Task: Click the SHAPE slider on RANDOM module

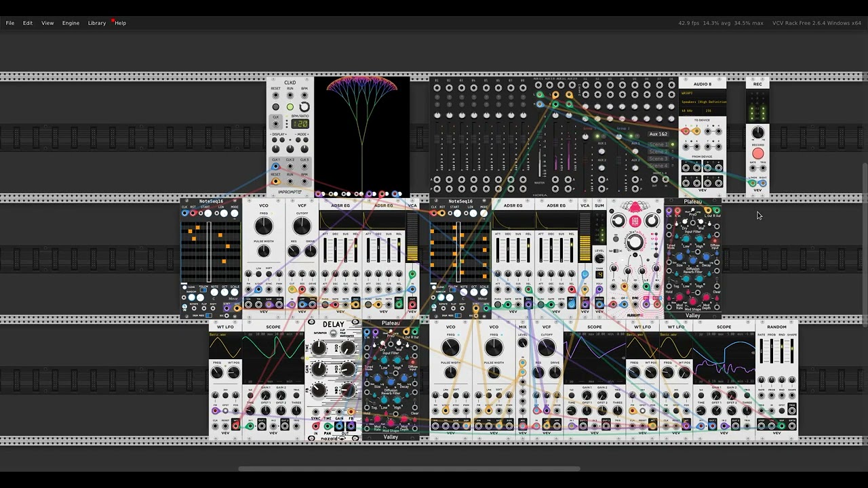Action: (791, 351)
